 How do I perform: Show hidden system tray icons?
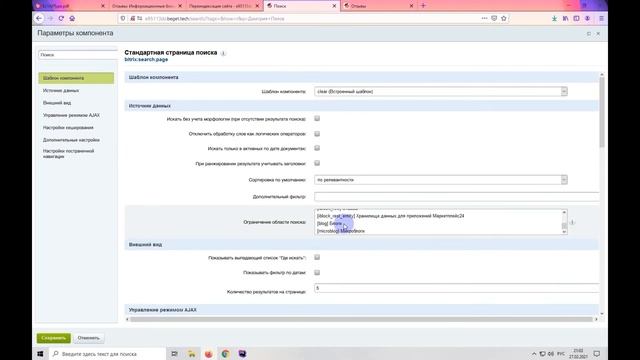tap(534, 353)
